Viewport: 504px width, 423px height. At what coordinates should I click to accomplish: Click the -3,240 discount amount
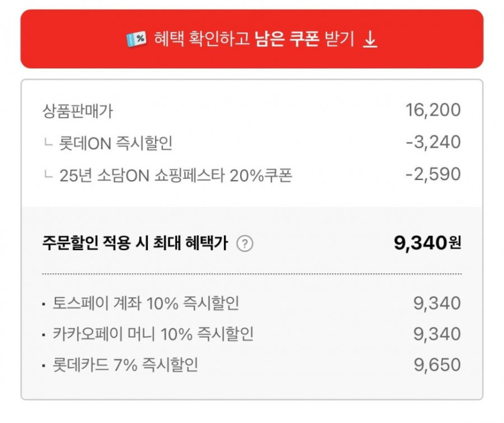(433, 143)
